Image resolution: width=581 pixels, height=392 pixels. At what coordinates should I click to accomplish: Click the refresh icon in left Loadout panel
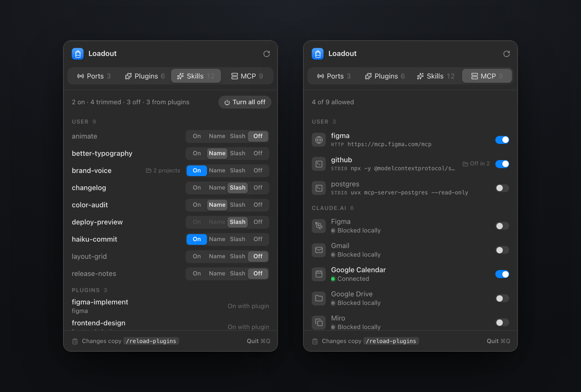pos(267,54)
